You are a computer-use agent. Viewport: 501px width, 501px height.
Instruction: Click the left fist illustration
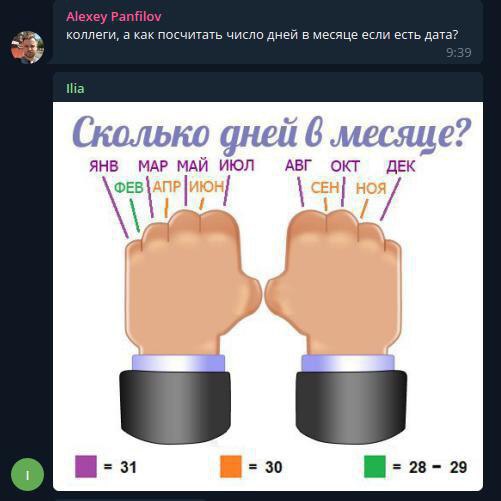pos(187,325)
